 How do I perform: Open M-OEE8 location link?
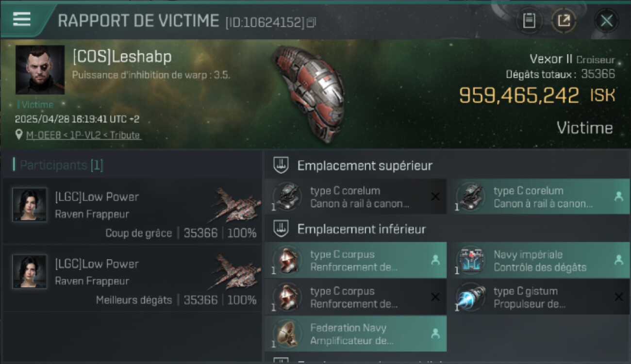(40, 135)
